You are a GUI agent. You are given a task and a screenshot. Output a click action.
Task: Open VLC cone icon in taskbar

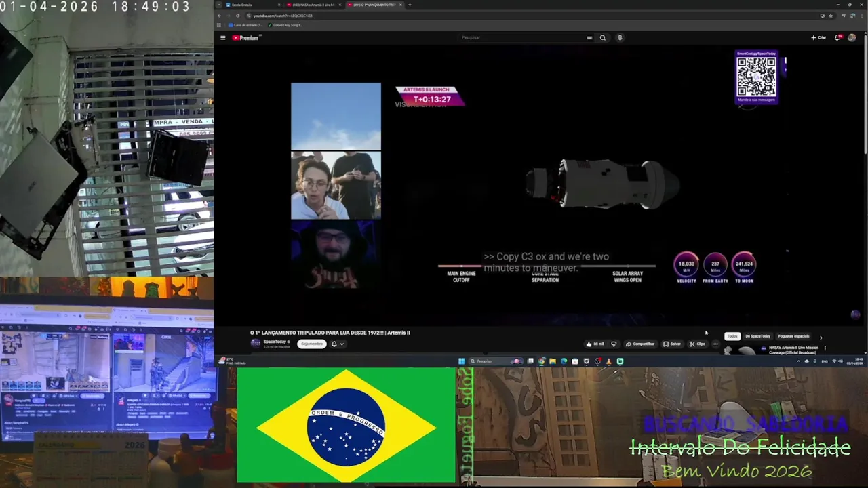point(608,361)
